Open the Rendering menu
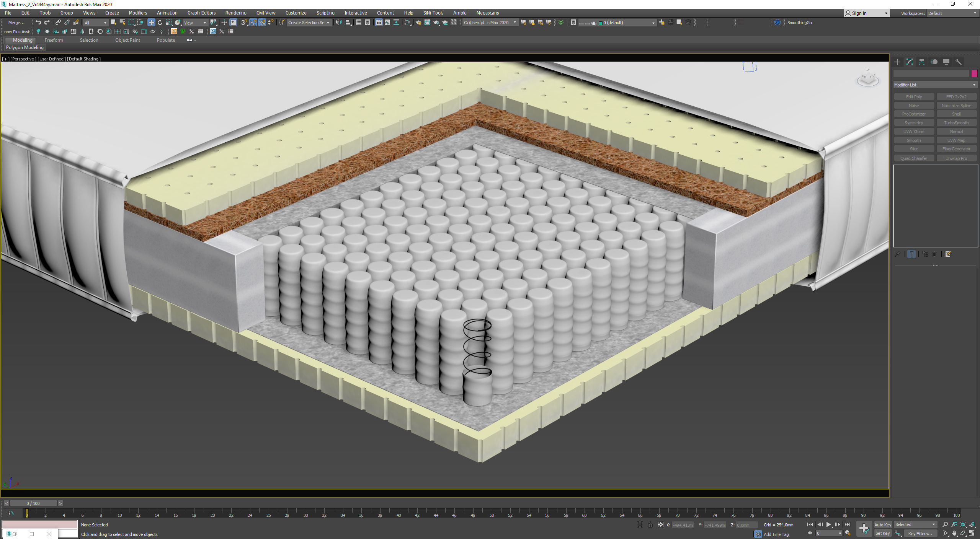Viewport: 980px width, 539px height. coord(236,13)
